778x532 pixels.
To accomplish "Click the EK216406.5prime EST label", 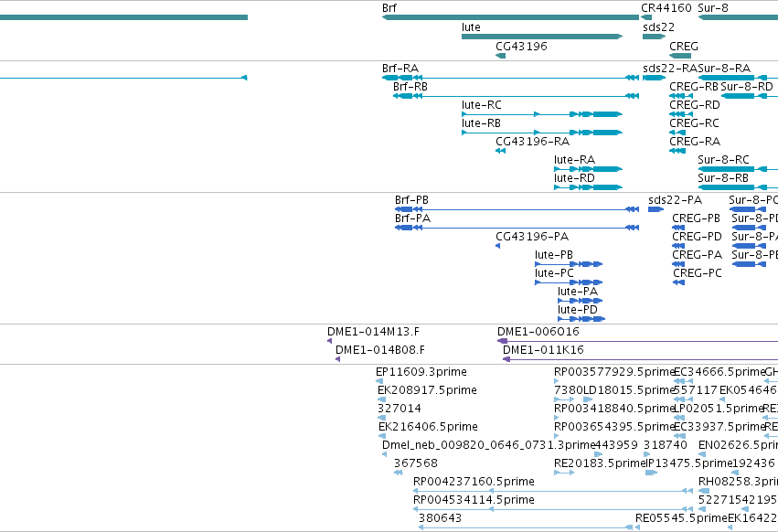I will point(428,427).
